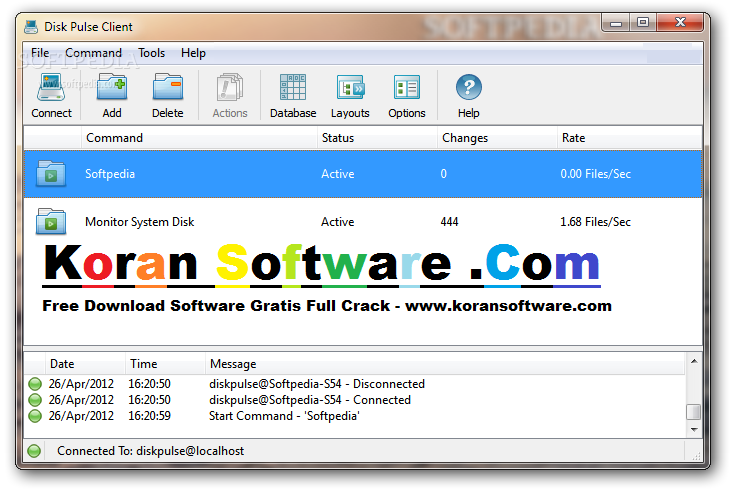Click the green connection indicator in status bar
This screenshot has width=731, height=490.
coord(34,451)
